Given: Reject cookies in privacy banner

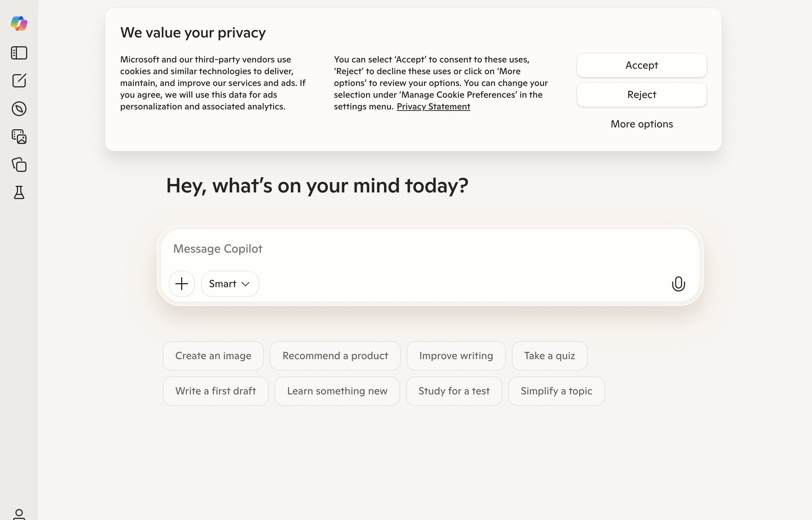Looking at the screenshot, I should pyautogui.click(x=642, y=95).
